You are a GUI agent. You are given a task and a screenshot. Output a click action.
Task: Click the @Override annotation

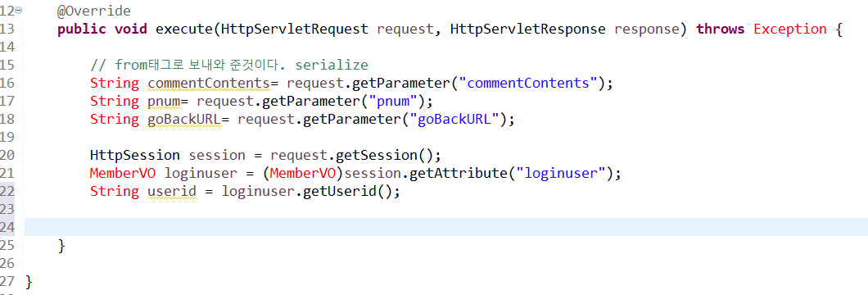[x=94, y=11]
